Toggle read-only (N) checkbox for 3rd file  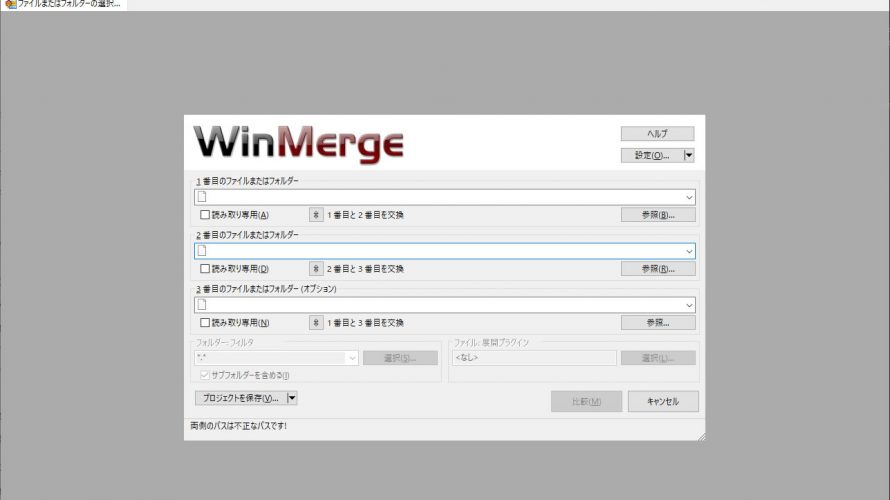click(x=205, y=322)
